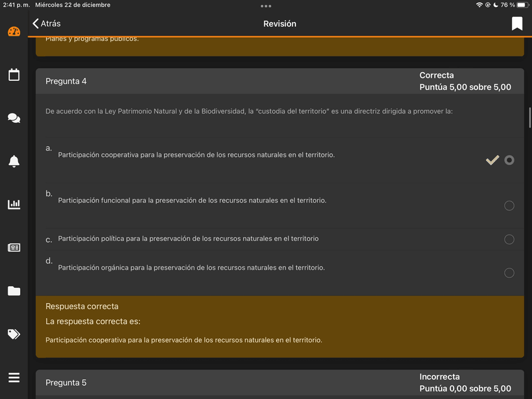532x399 pixels.
Task: Click the "Puntúa 5,00 sobre 5,00" score
Action: click(465, 87)
